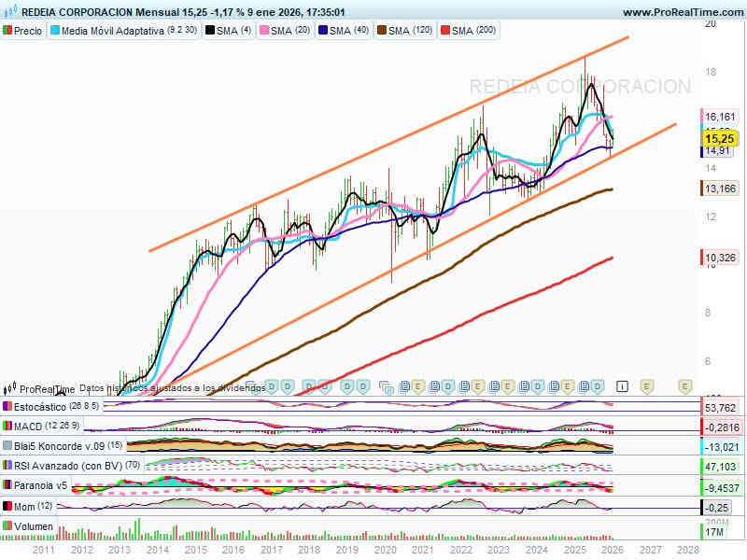The image size is (747, 560).
Task: Click the yellow 15,25 current price tag
Action: pyautogui.click(x=720, y=138)
